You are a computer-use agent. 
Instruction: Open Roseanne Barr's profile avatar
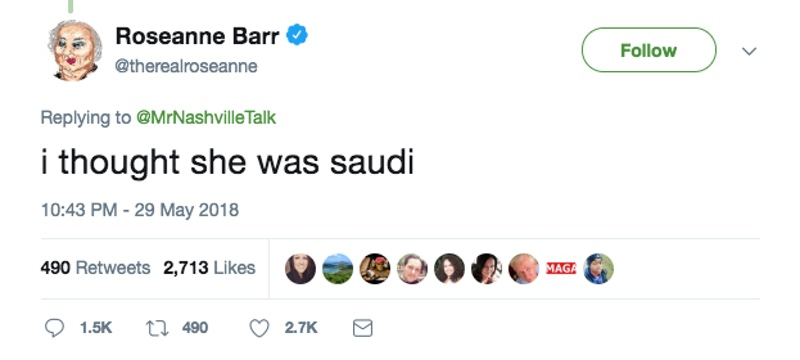(x=74, y=50)
